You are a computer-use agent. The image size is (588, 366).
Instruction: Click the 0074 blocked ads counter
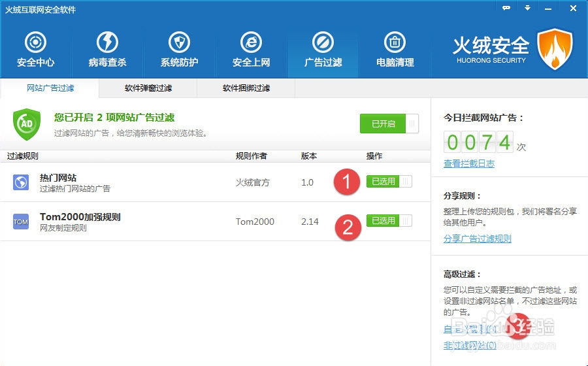[x=478, y=142]
